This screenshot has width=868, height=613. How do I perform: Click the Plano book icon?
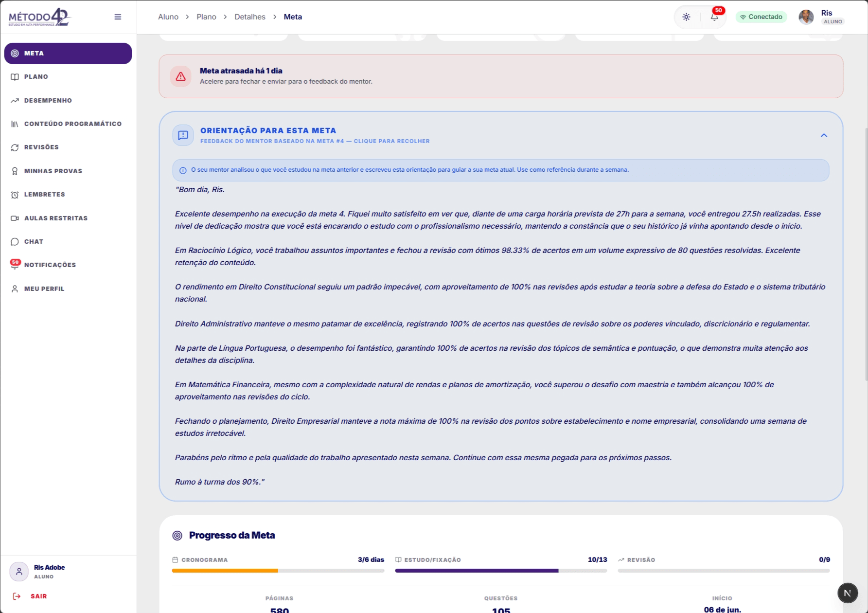coord(15,77)
